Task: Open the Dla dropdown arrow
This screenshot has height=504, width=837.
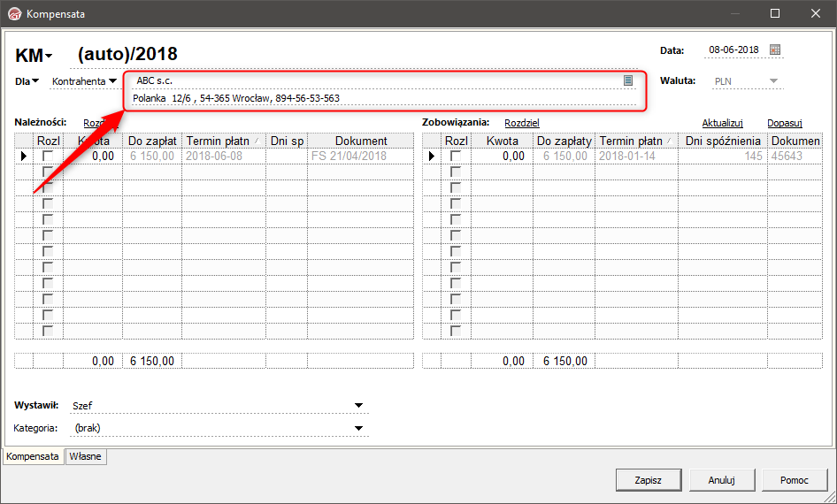Action: [35, 81]
